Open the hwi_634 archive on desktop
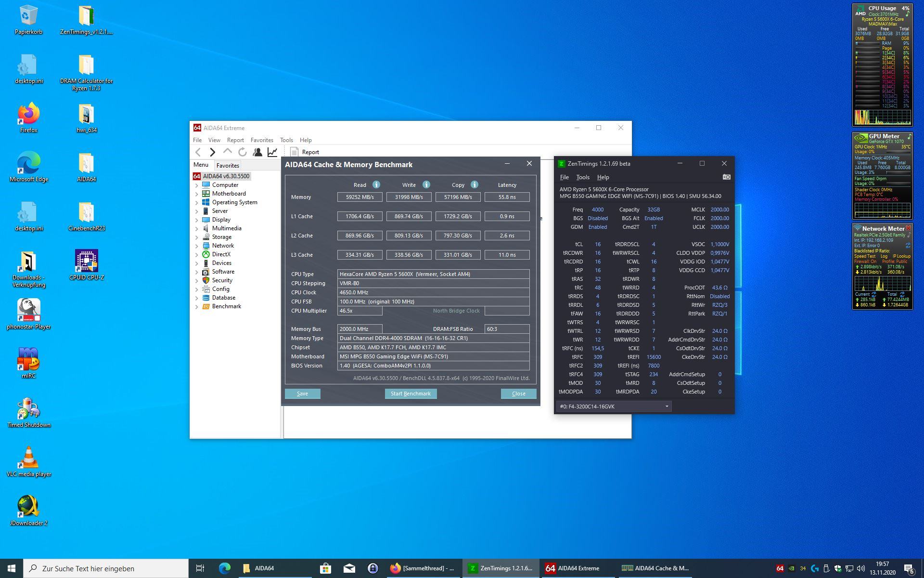 [87, 118]
